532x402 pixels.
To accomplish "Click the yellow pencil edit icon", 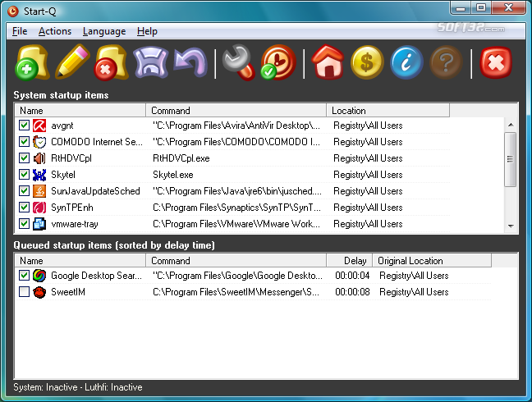I will 72,62.
